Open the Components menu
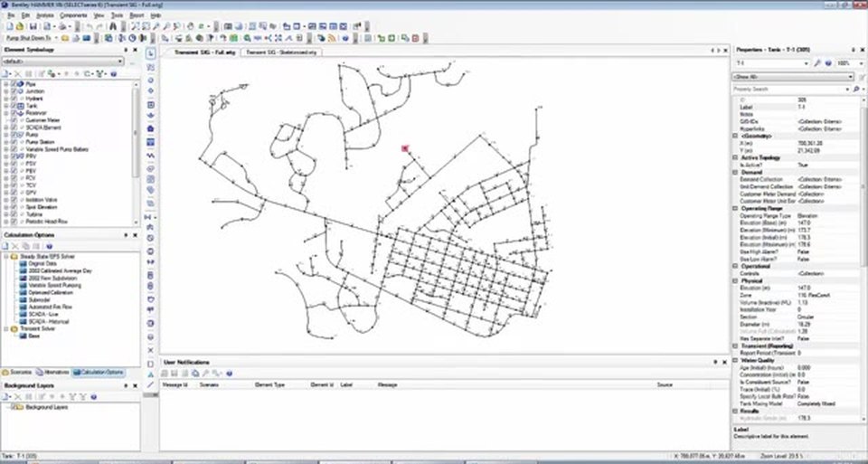The height and width of the screenshot is (464, 868). [x=73, y=15]
